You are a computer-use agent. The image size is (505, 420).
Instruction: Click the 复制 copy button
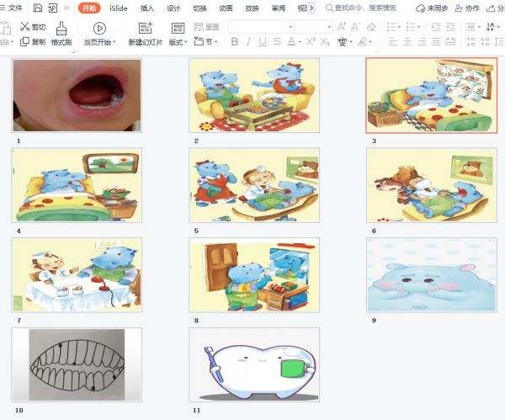coord(33,41)
